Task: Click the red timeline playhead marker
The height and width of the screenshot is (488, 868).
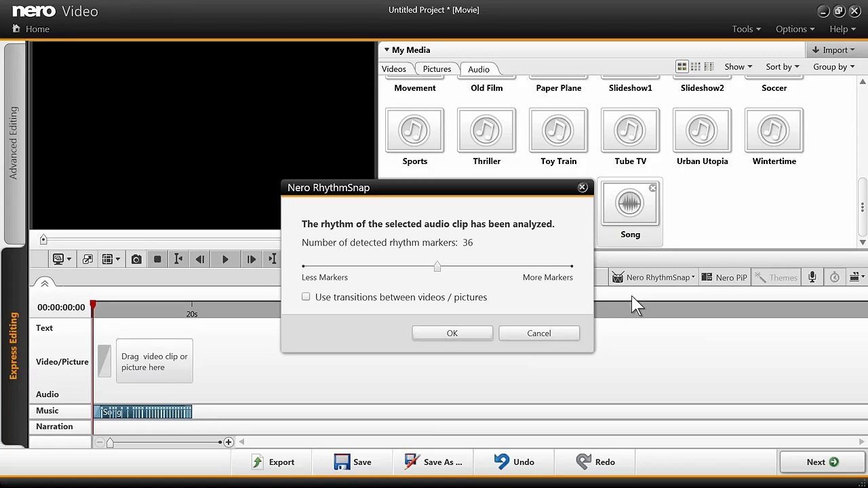Action: tap(93, 306)
